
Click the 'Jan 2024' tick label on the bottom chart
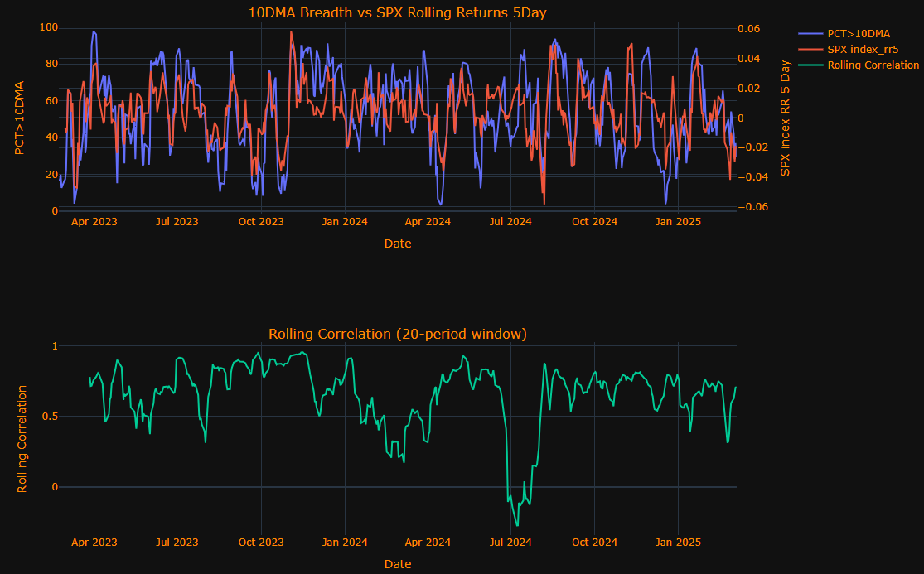(x=345, y=543)
